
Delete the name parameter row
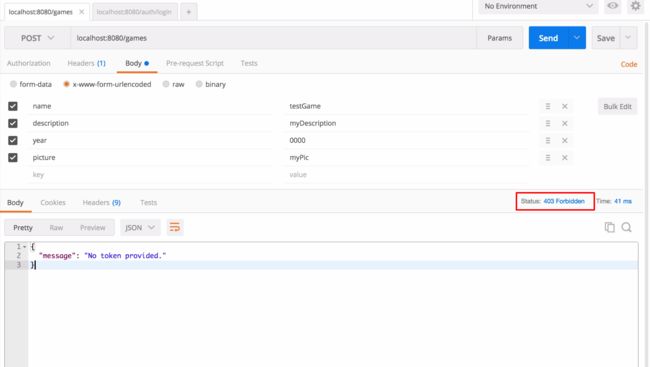(565, 106)
